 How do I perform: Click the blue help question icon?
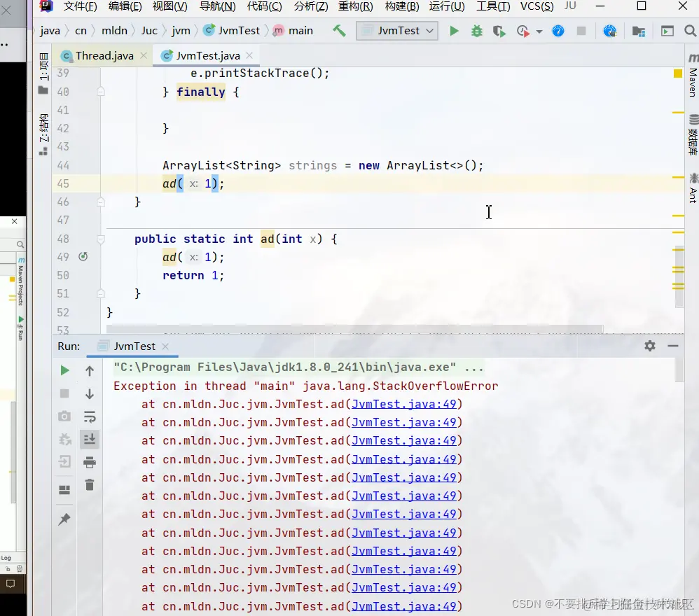[558, 31]
